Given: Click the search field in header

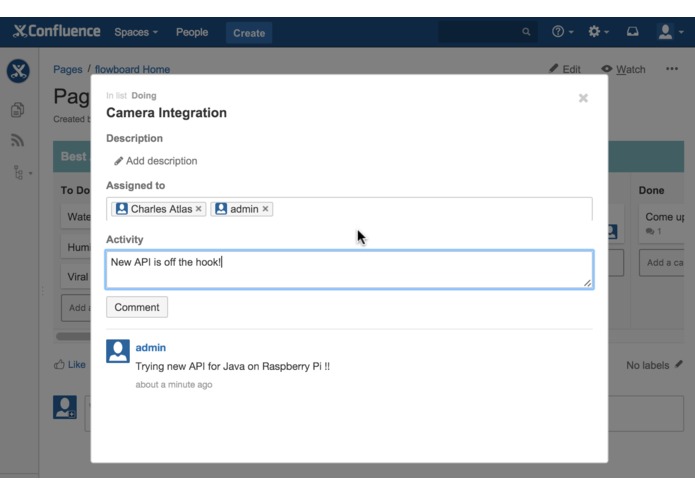Looking at the screenshot, I should [487, 32].
